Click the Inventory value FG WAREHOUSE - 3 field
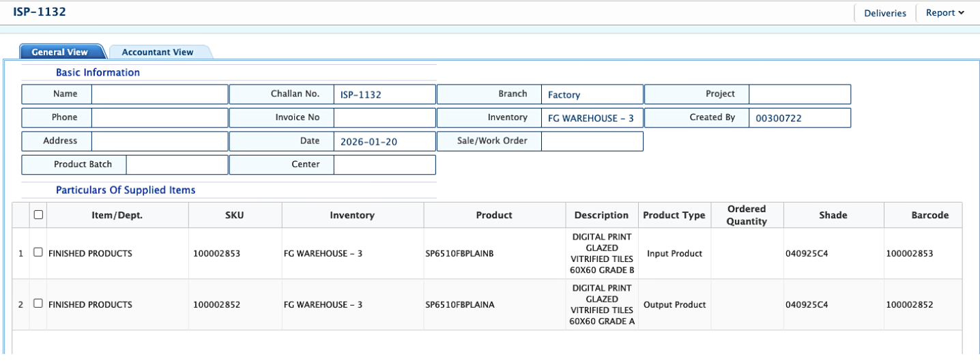The width and height of the screenshot is (980, 363). 592,118
